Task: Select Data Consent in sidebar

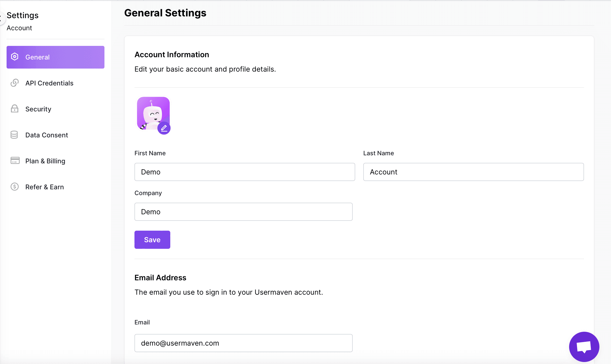Action: click(x=47, y=135)
